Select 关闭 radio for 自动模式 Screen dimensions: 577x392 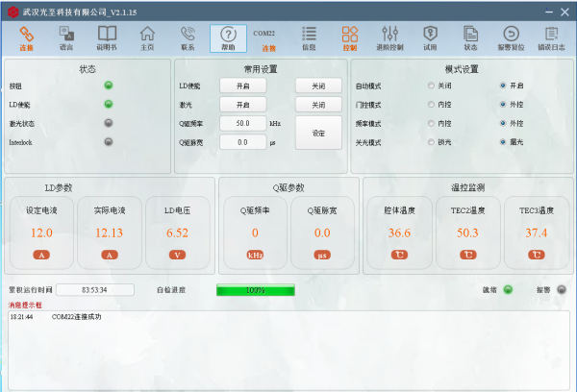pyautogui.click(x=431, y=86)
